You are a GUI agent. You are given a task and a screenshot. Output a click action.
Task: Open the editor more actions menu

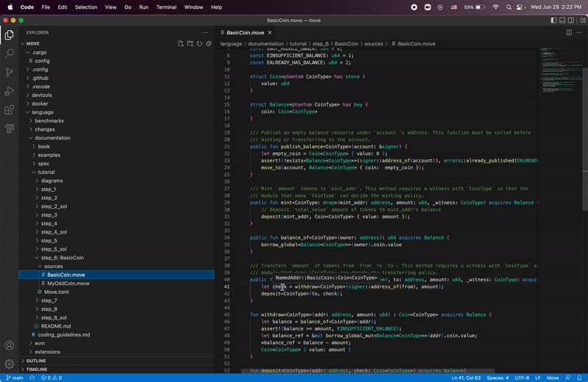579,32
